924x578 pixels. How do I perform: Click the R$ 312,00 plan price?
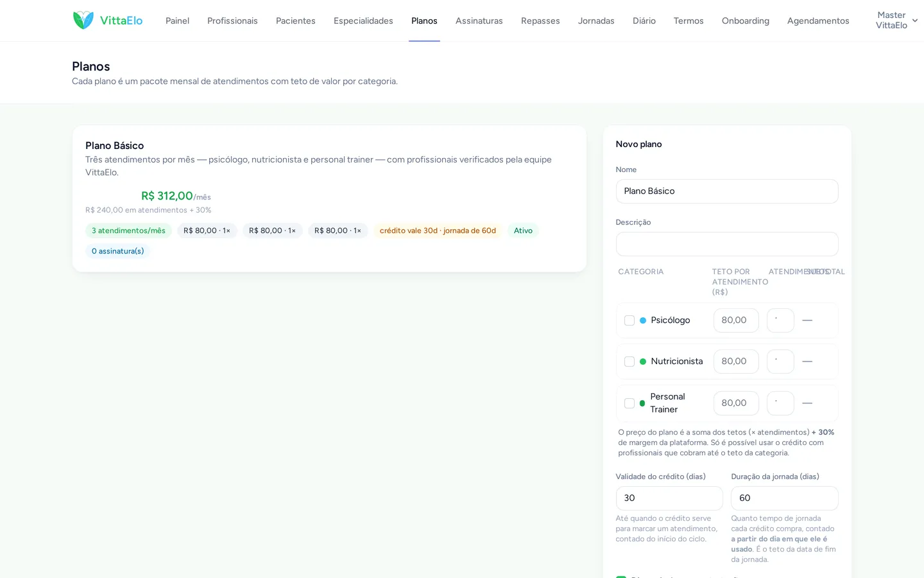tap(167, 196)
